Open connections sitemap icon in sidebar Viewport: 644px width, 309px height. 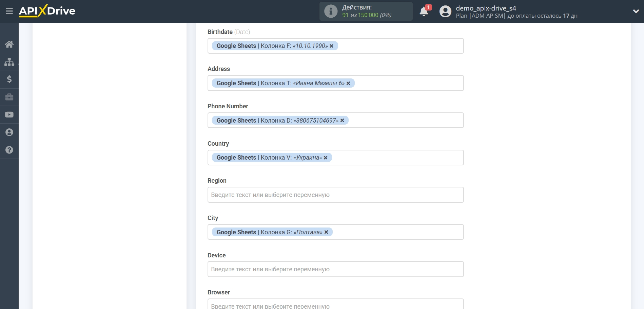tap(9, 62)
